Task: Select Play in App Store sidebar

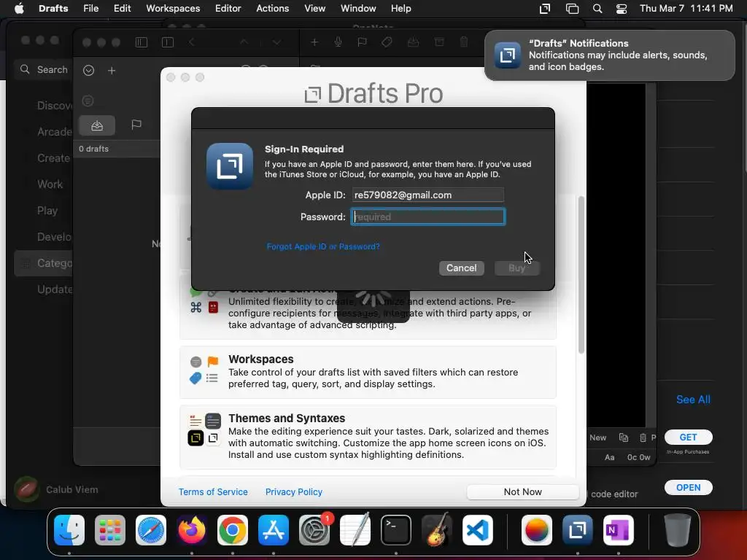Action: coord(47,211)
